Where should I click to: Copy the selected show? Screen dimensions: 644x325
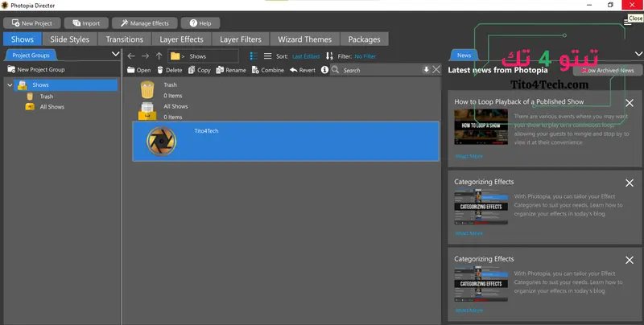pos(199,70)
